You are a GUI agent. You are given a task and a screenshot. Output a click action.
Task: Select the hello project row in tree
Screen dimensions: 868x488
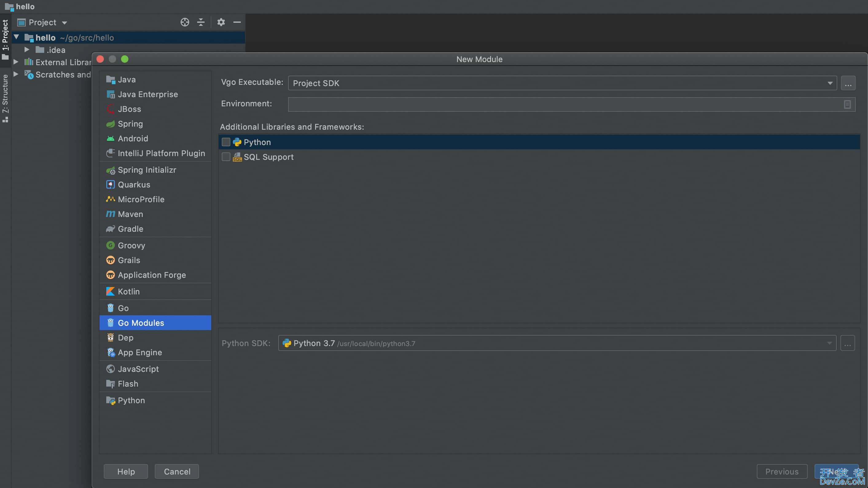[x=128, y=38]
